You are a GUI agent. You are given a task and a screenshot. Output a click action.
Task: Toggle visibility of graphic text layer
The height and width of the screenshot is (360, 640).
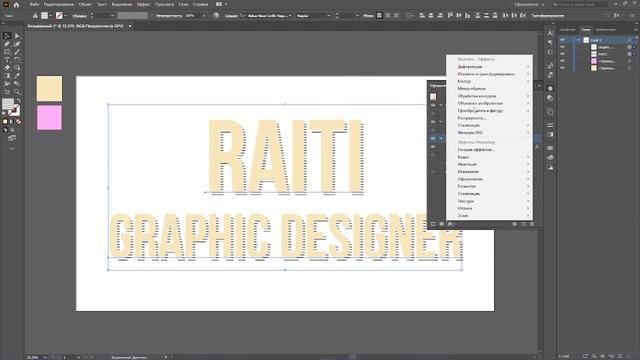click(x=562, y=47)
